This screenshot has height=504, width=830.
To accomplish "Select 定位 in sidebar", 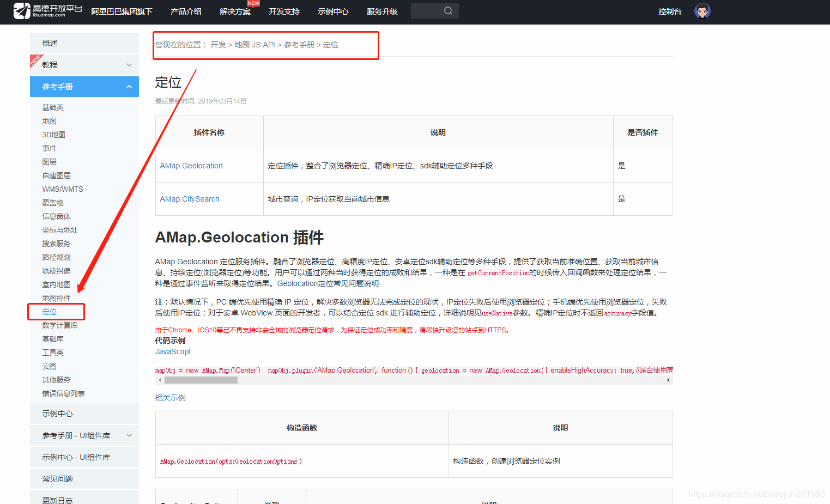I will pos(49,312).
